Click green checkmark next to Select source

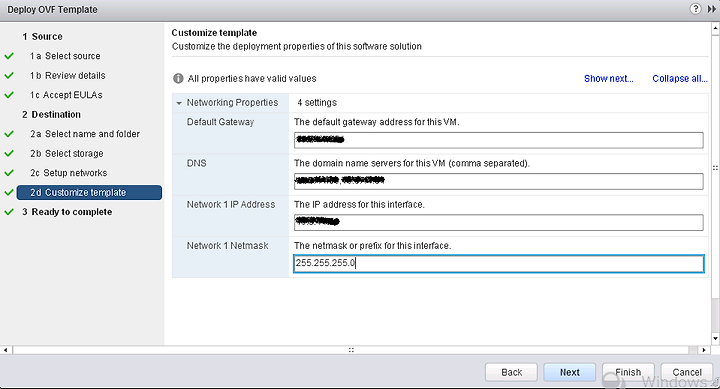tap(9, 56)
